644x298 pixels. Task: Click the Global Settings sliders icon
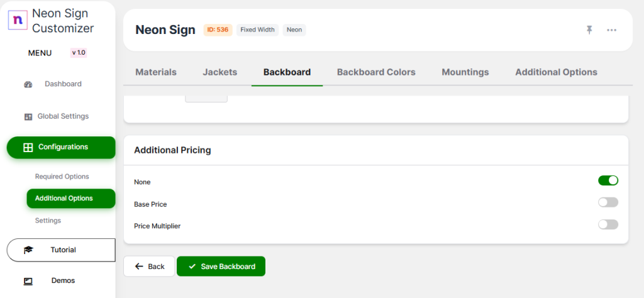28,116
